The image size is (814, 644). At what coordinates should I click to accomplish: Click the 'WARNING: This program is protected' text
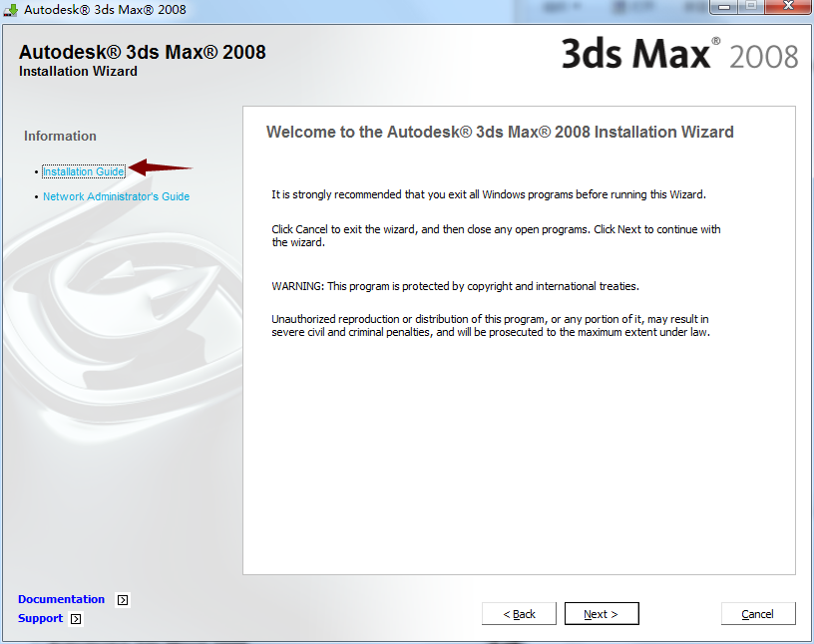coord(455,286)
